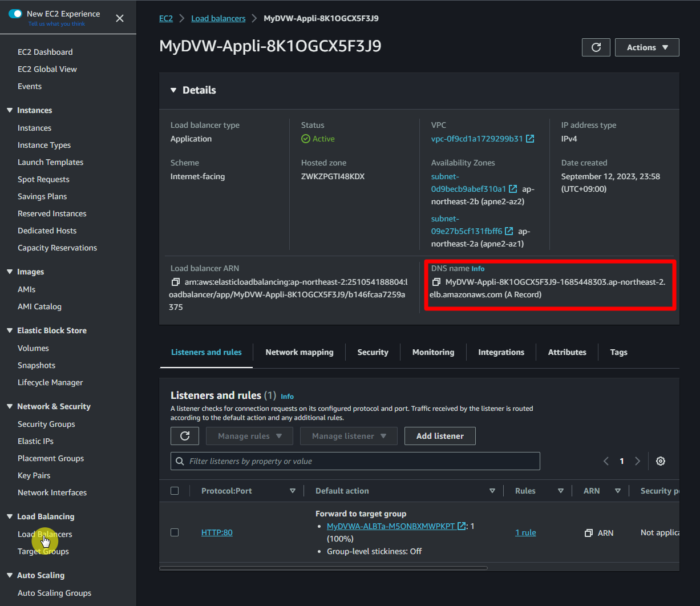Open Target Groups in sidebar

click(x=43, y=551)
